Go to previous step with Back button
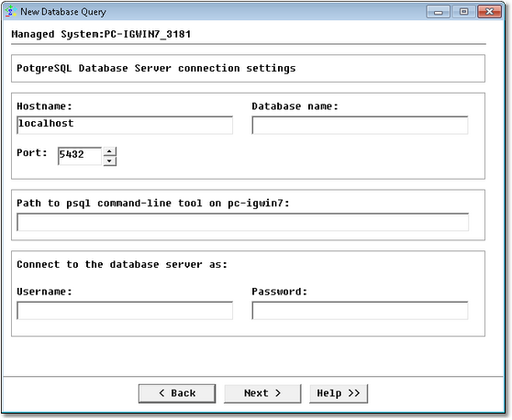Viewport: 512px width, 420px height. pyautogui.click(x=177, y=393)
